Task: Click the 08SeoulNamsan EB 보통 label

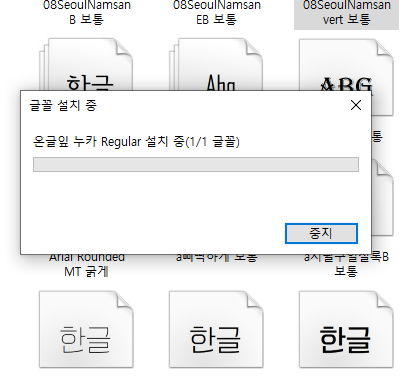Action: coord(217,12)
